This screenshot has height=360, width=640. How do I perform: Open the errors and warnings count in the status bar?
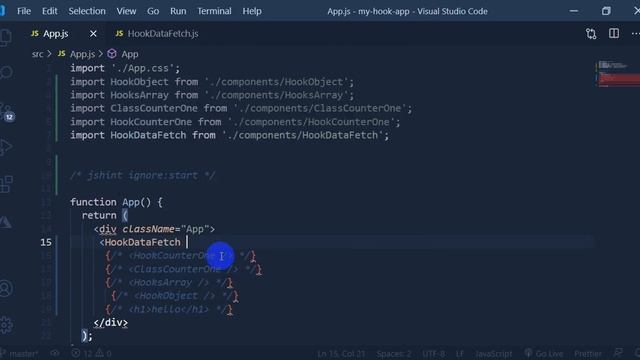pos(91,353)
